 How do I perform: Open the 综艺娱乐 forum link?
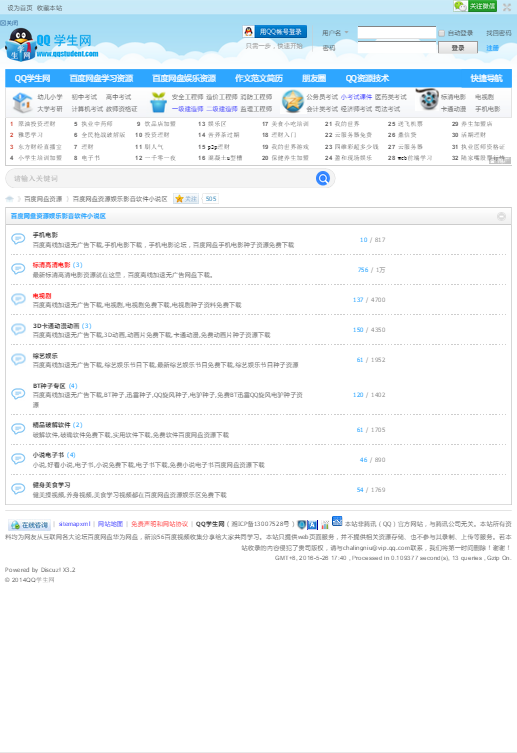click(45, 356)
